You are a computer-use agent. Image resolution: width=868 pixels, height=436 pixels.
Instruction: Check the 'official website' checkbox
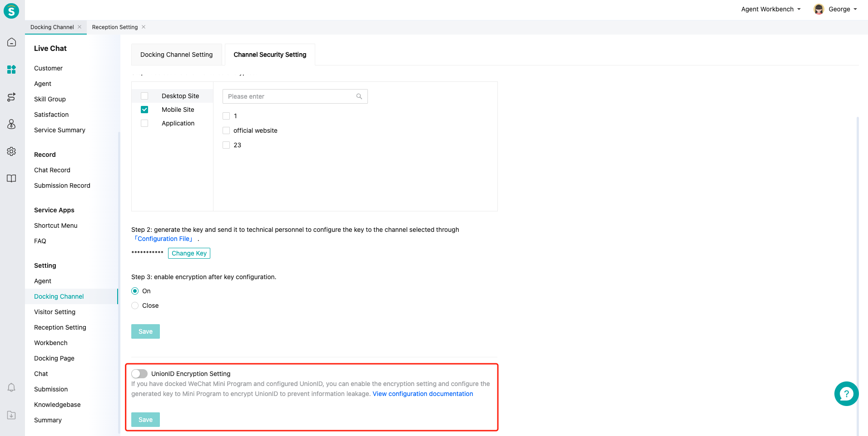pyautogui.click(x=226, y=130)
